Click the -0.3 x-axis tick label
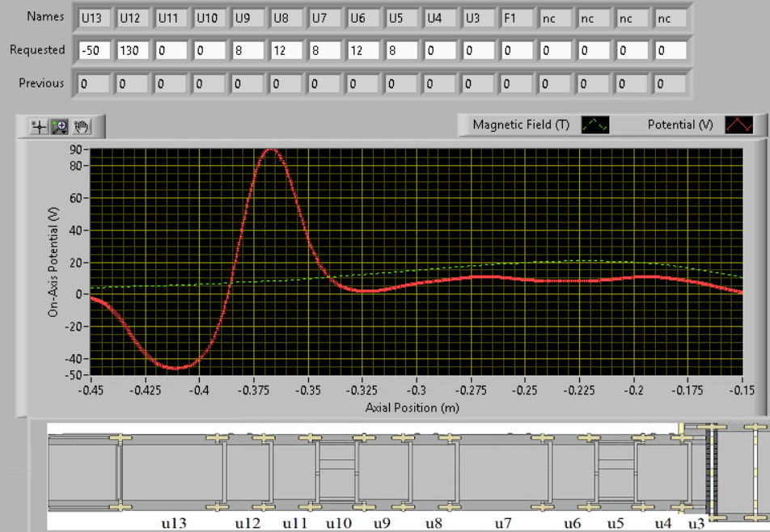The height and width of the screenshot is (532, 770). coord(417,391)
